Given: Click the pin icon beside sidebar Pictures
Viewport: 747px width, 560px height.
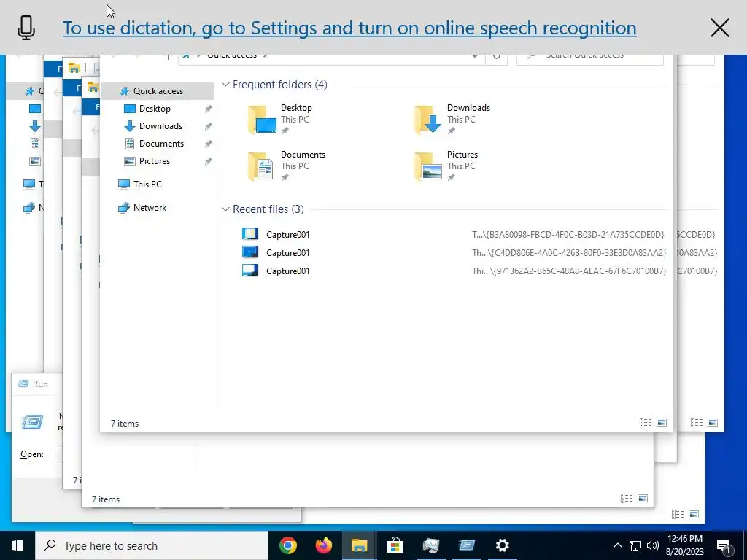Looking at the screenshot, I should click(208, 161).
